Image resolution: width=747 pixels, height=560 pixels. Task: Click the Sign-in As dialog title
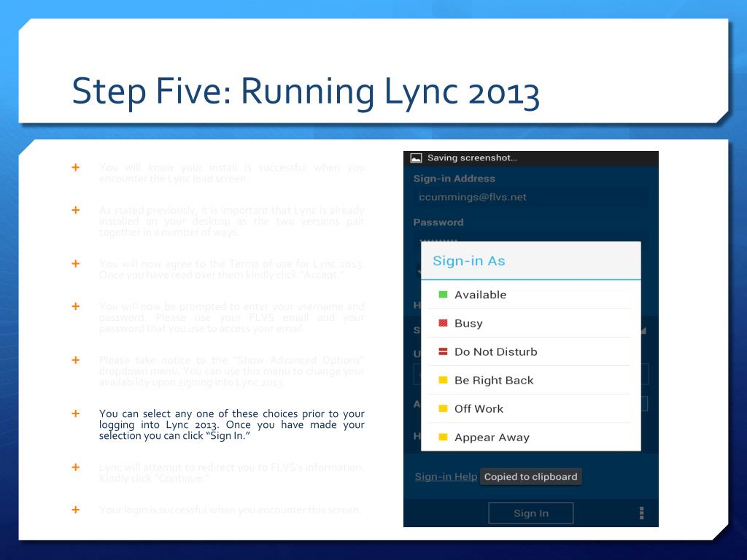click(469, 261)
